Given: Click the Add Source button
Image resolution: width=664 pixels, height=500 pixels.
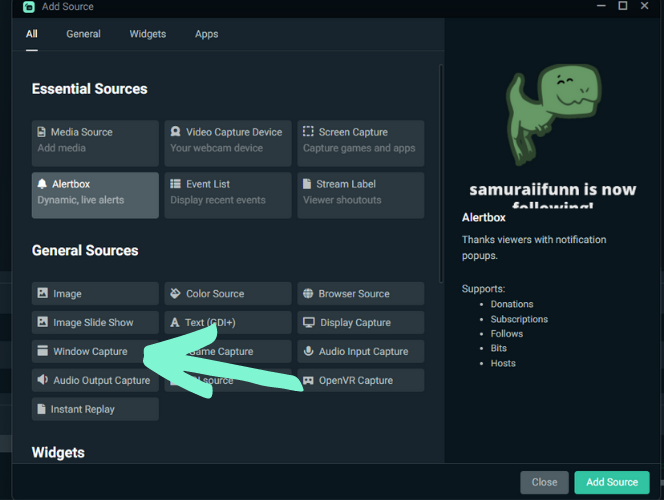Looking at the screenshot, I should pos(611,482).
